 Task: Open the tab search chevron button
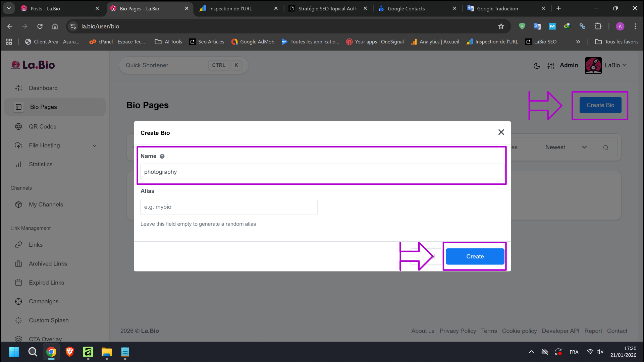point(9,8)
